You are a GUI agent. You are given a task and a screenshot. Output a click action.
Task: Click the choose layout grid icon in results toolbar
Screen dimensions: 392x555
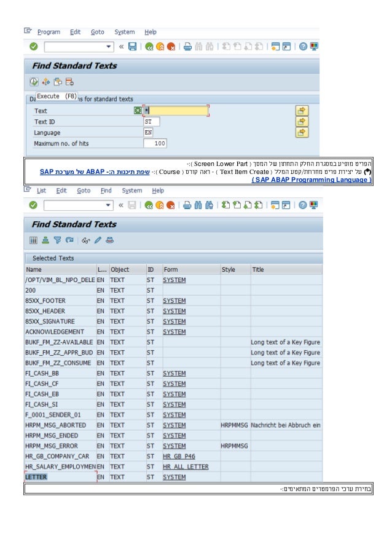click(33, 240)
